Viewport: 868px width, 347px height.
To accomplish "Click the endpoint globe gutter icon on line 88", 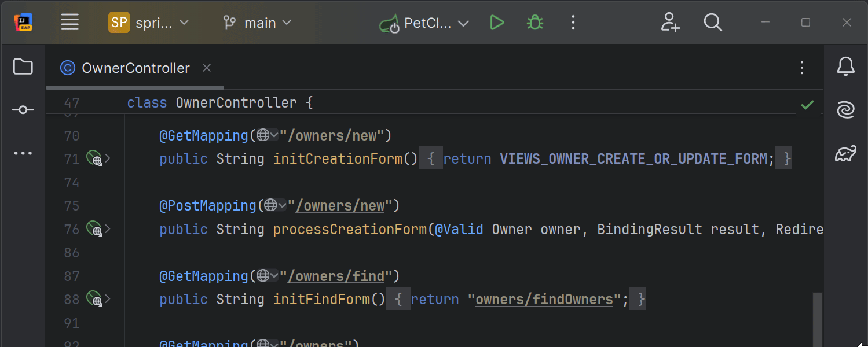I will 94,299.
